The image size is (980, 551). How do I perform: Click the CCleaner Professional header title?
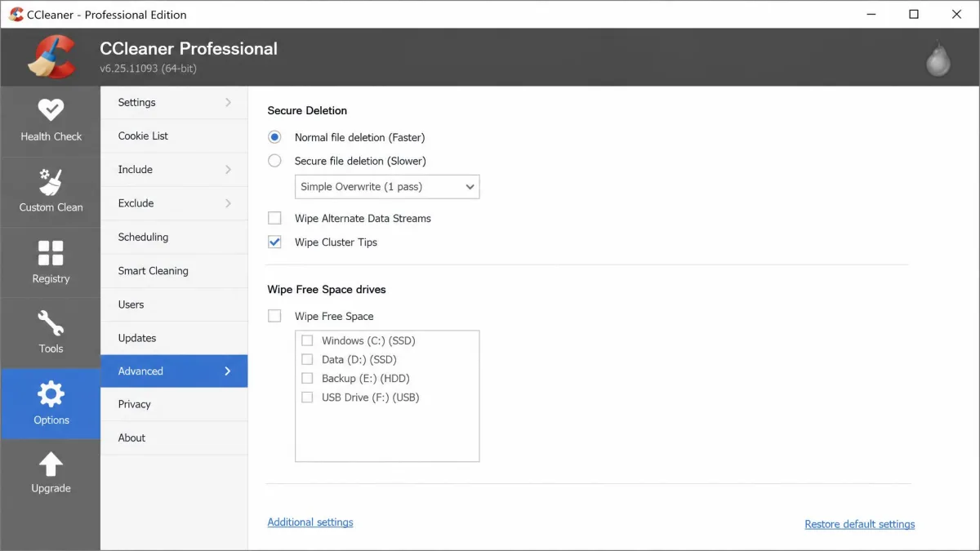click(189, 48)
